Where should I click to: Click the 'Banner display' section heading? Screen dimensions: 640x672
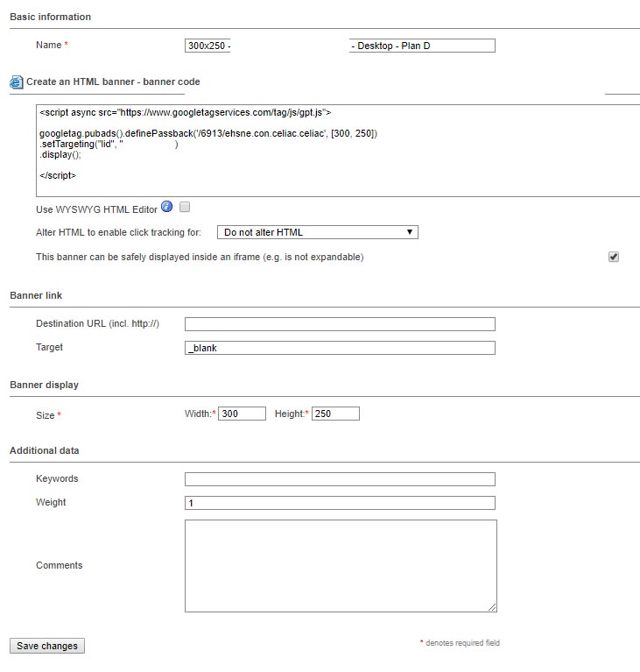coord(44,385)
